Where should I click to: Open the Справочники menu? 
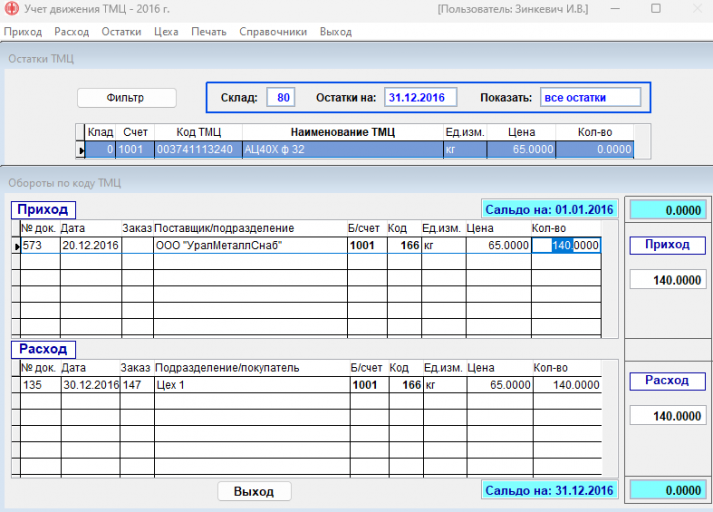[x=273, y=32]
